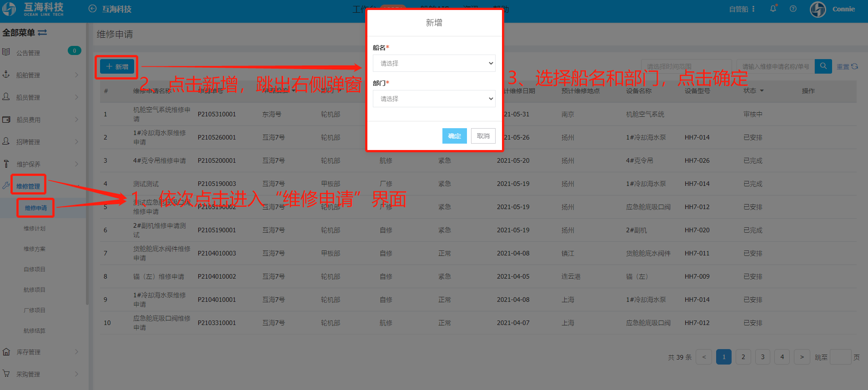Viewport: 868px width, 390px height.
Task: Open 维修申请 submenu item
Action: pyautogui.click(x=36, y=208)
